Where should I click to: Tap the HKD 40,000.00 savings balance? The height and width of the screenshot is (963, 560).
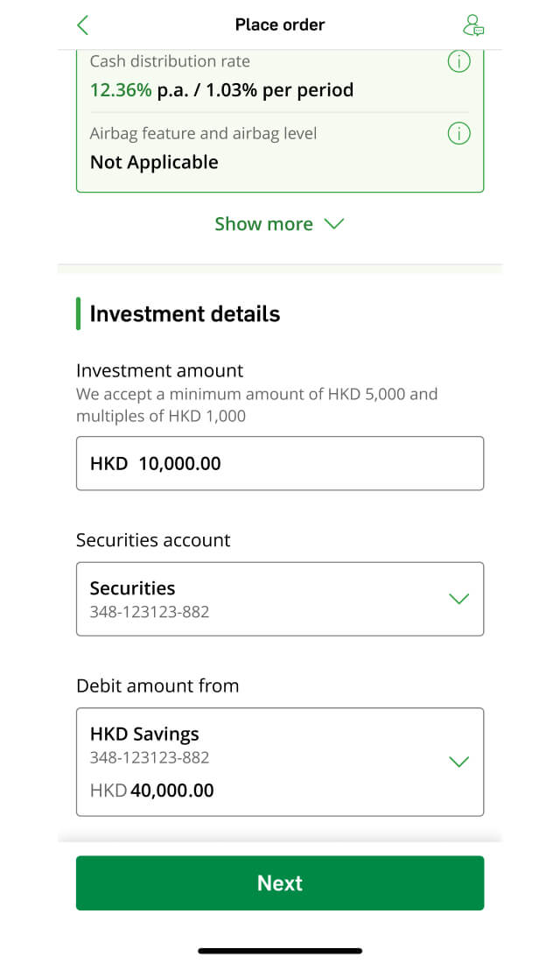151,790
